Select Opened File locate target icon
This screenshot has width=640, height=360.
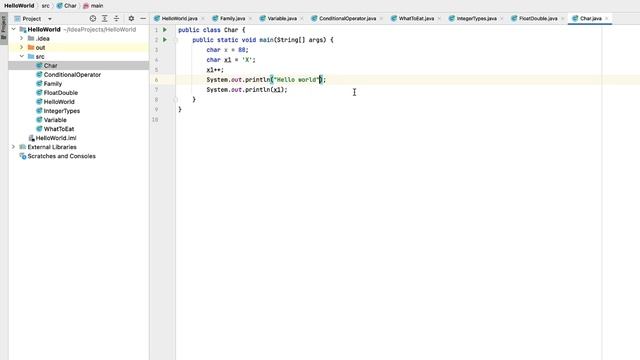point(93,18)
